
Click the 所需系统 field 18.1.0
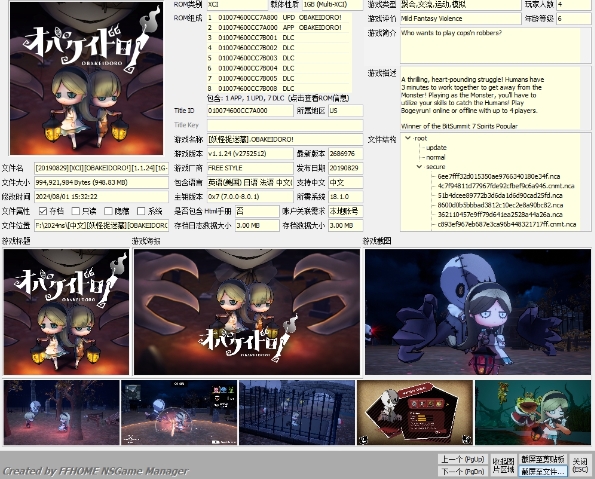tap(346, 197)
